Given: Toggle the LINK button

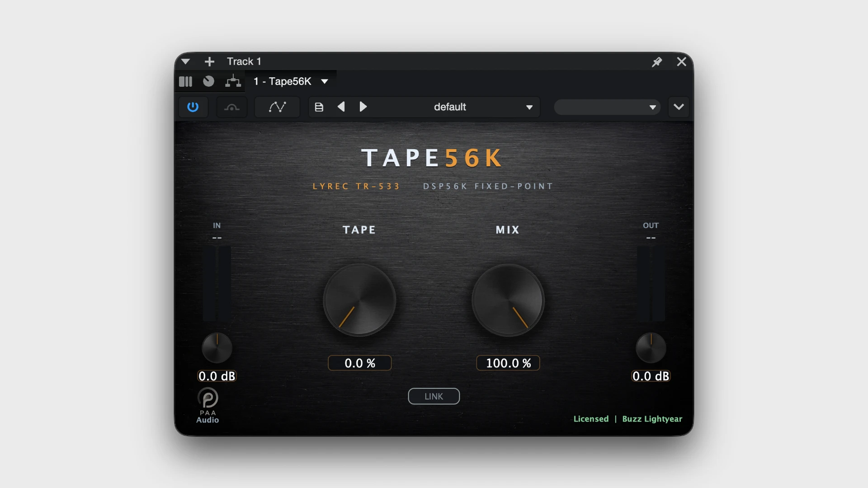Looking at the screenshot, I should (434, 396).
